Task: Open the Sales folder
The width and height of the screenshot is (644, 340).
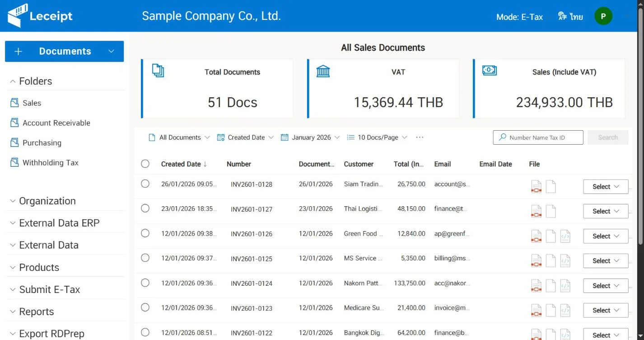Action: coord(32,103)
